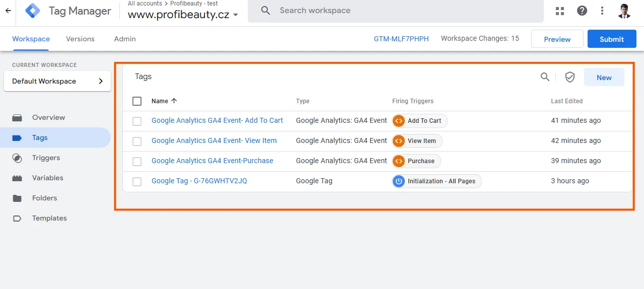This screenshot has width=644, height=289.
Task: Click the shield check icon in Tags
Action: click(x=570, y=77)
